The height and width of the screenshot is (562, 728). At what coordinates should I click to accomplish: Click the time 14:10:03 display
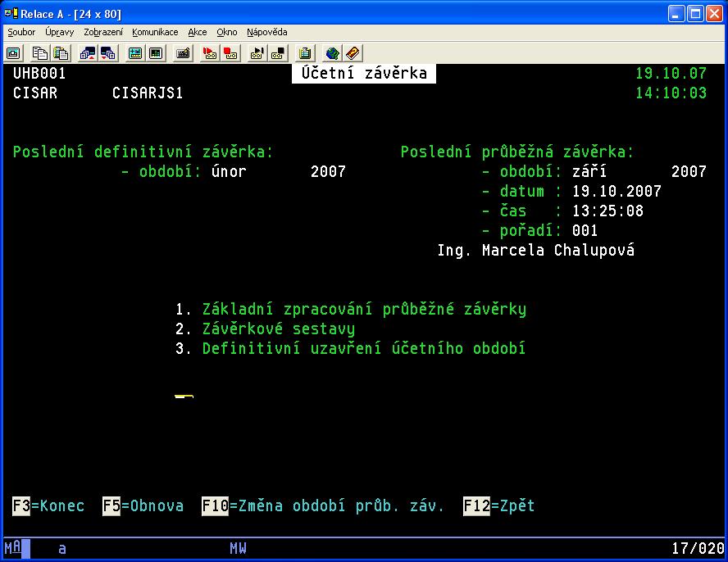(671, 93)
